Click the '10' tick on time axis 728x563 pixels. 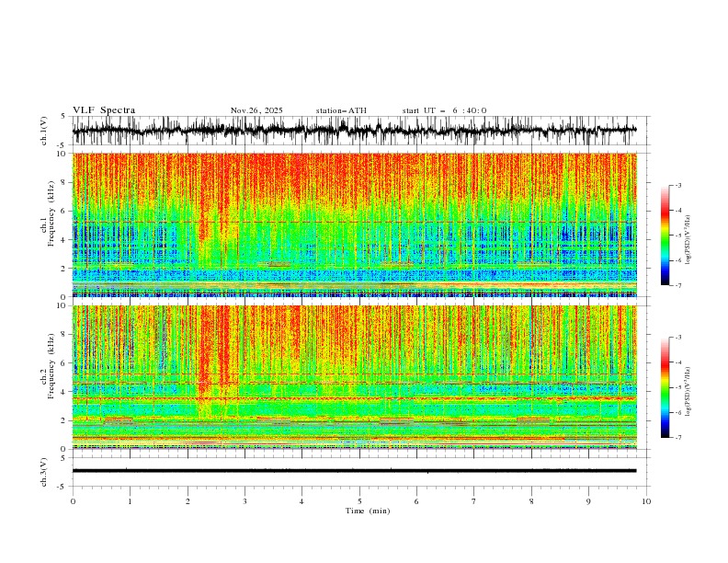[x=646, y=501]
